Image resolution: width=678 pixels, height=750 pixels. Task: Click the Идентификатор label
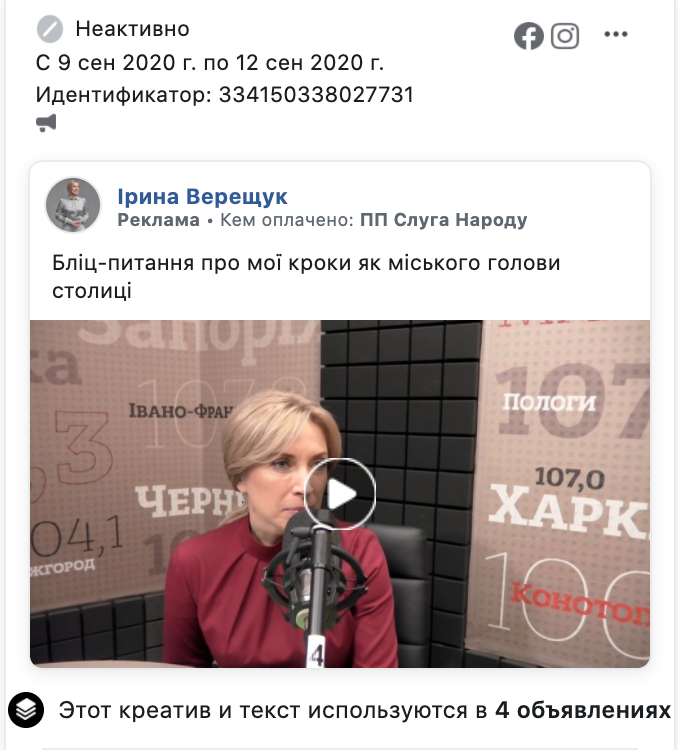coord(123,95)
